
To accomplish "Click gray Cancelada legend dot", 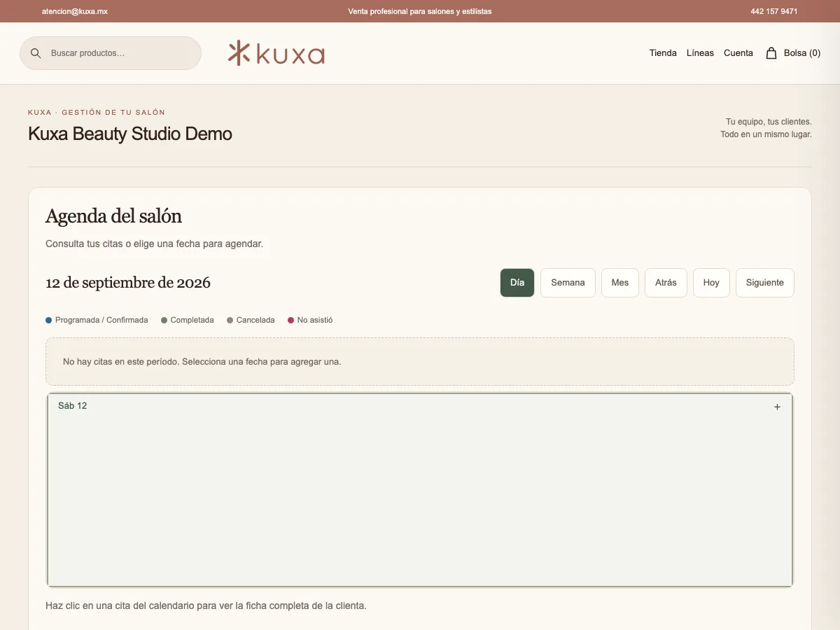I will click(230, 320).
